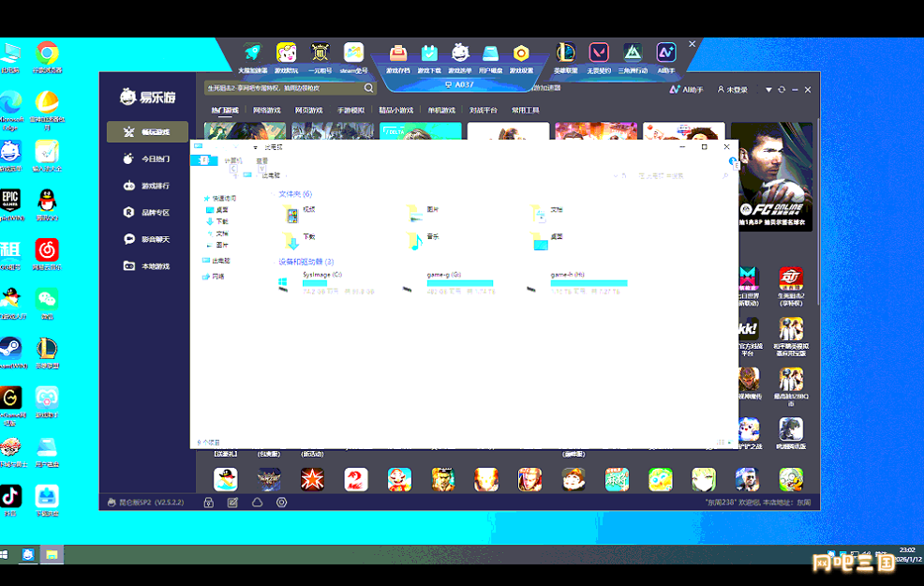Viewport: 924px width, 586px height.
Task: Click the 游戏存档 icon in top dock
Action: (398, 53)
